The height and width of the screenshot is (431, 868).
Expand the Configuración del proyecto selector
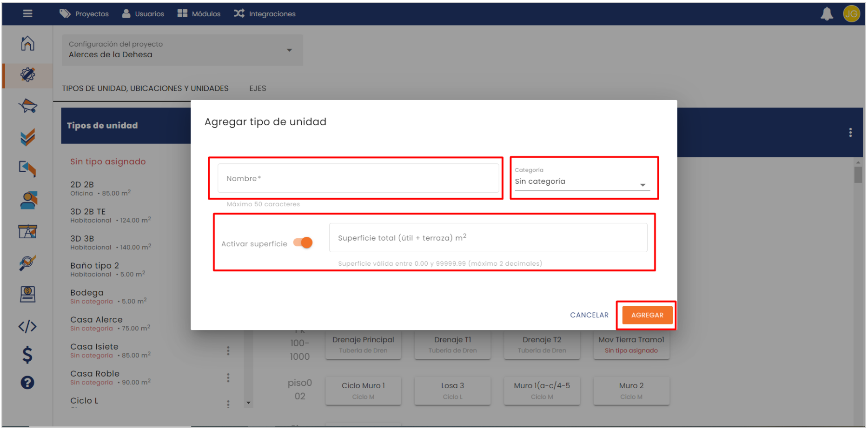pos(182,50)
